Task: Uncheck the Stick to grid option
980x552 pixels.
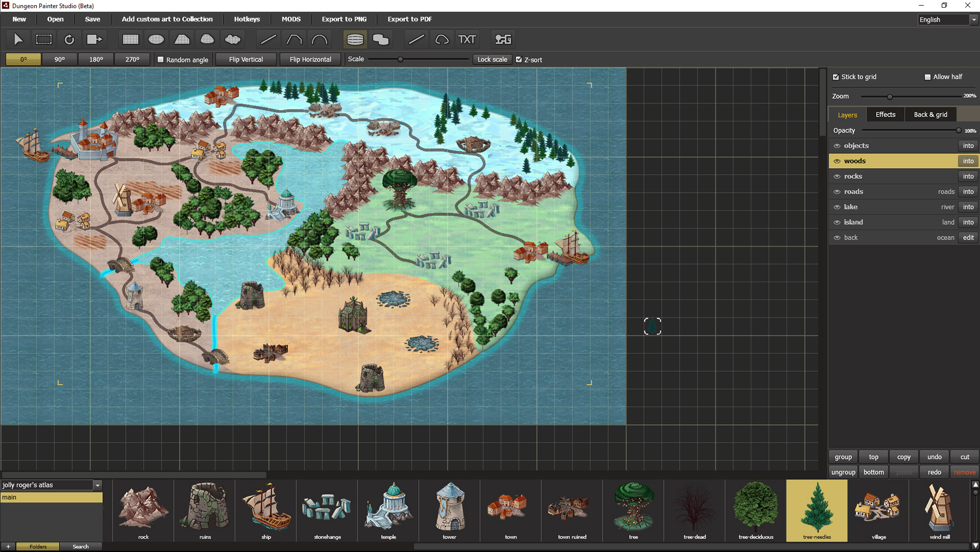Action: [836, 77]
